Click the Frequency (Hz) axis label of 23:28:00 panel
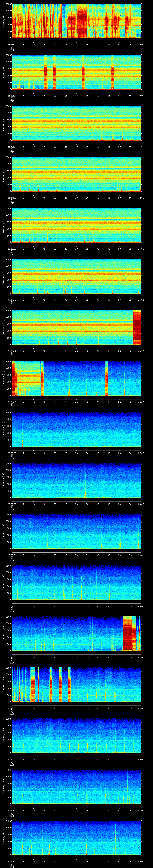 tap(3, 21)
